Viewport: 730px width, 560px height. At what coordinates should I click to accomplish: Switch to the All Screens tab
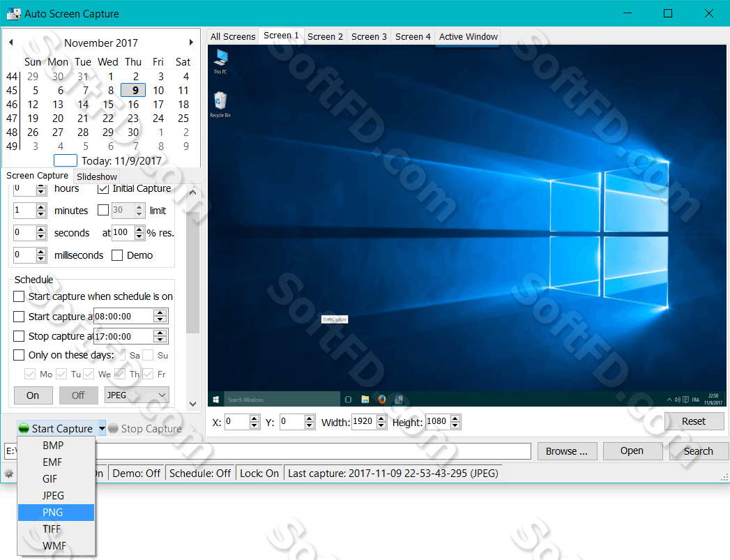point(233,36)
